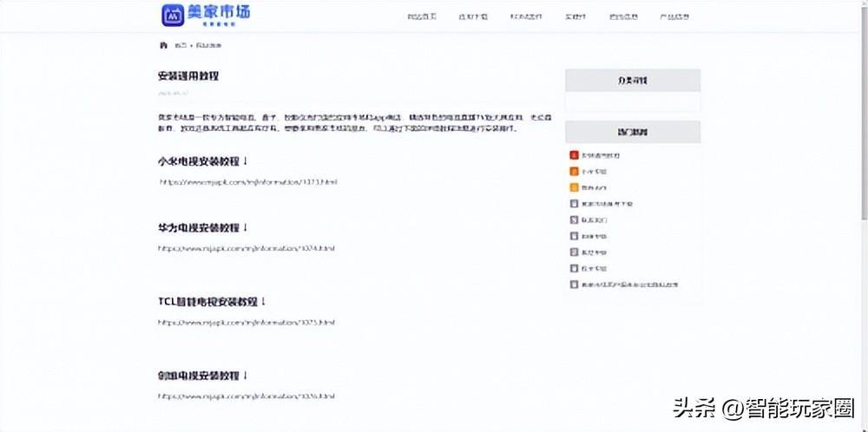Open the top-ranked news beside red badge
This screenshot has width=868, height=432.
pyautogui.click(x=601, y=155)
